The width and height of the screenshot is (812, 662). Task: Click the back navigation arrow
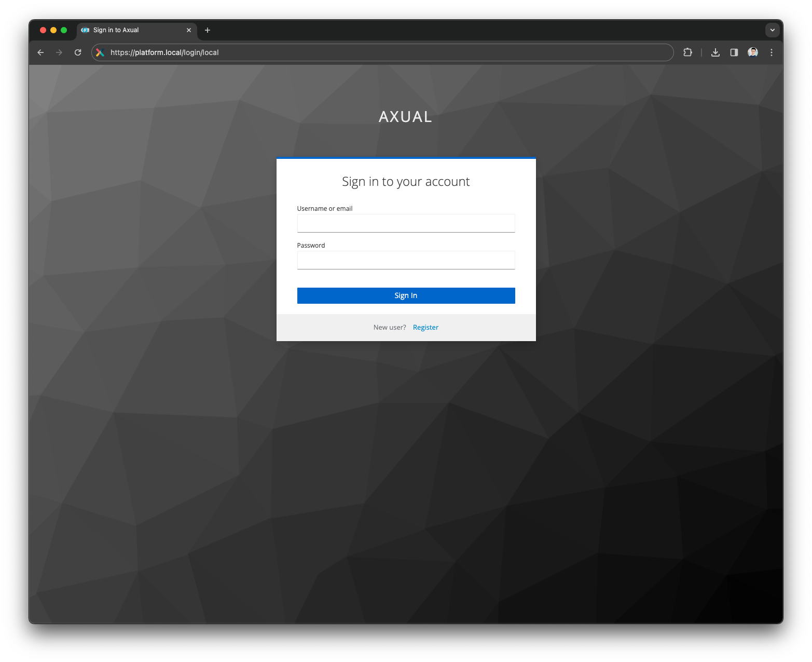(40, 52)
